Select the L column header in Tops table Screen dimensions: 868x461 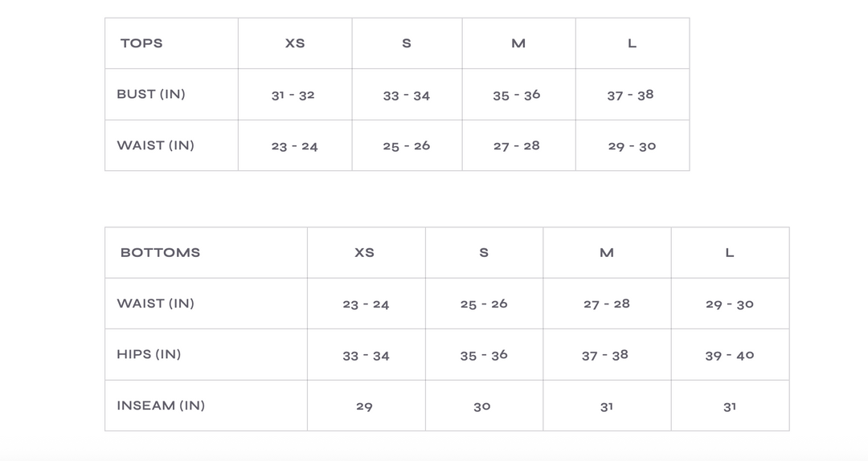click(632, 43)
